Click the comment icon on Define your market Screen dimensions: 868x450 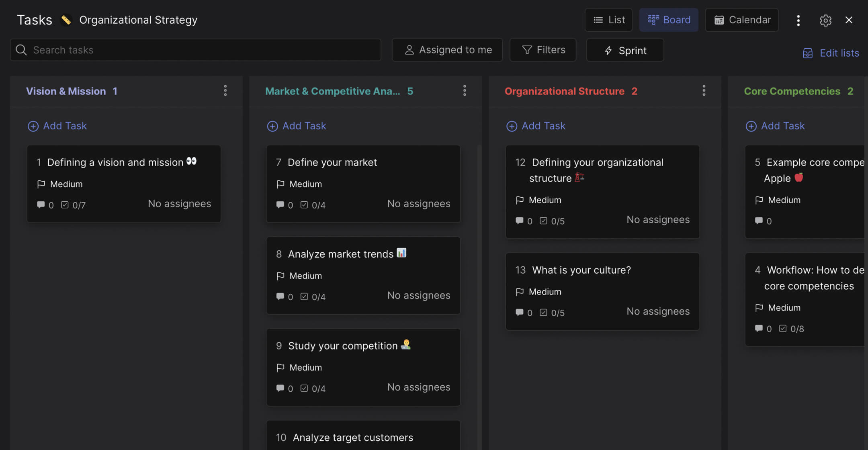pyautogui.click(x=280, y=205)
